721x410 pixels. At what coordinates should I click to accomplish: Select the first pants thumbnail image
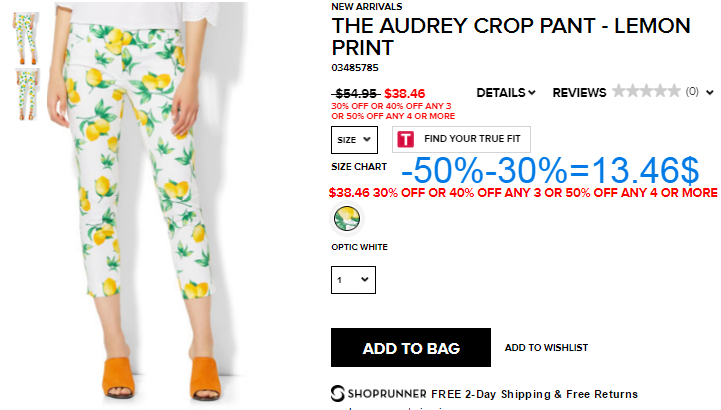pyautogui.click(x=26, y=39)
